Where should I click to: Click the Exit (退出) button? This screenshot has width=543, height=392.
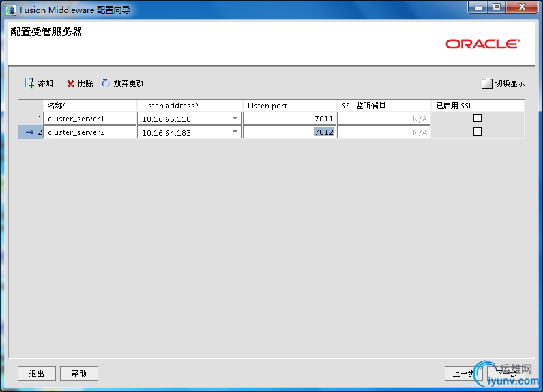pyautogui.click(x=37, y=374)
